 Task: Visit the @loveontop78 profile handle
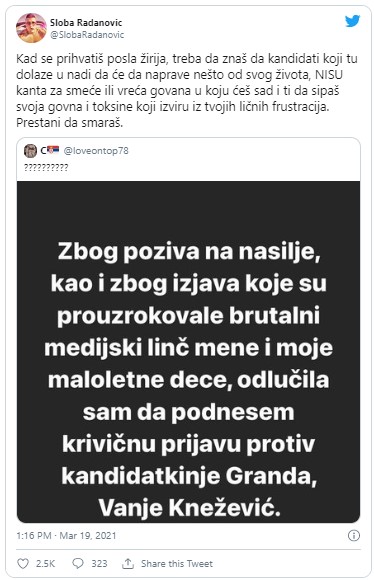96,151
